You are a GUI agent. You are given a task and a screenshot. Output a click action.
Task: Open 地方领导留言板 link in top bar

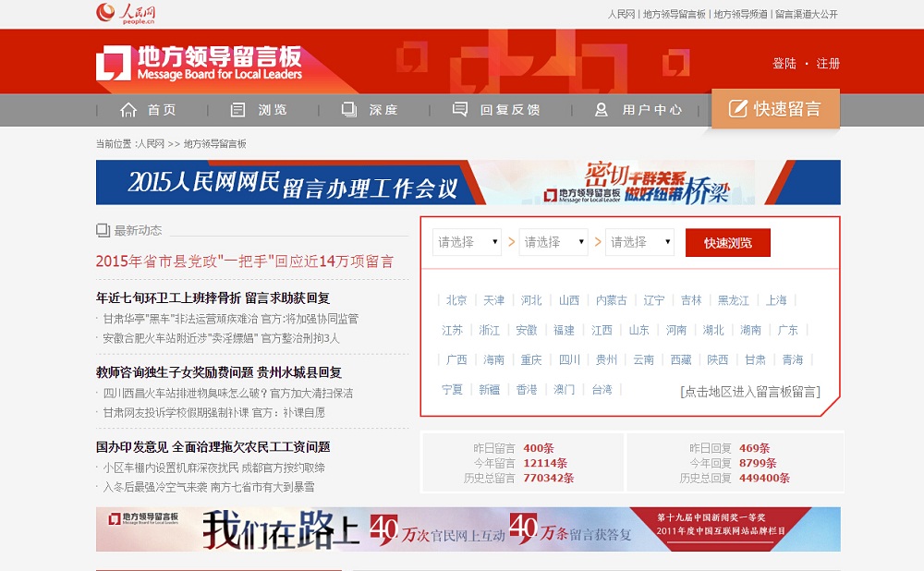tap(675, 14)
